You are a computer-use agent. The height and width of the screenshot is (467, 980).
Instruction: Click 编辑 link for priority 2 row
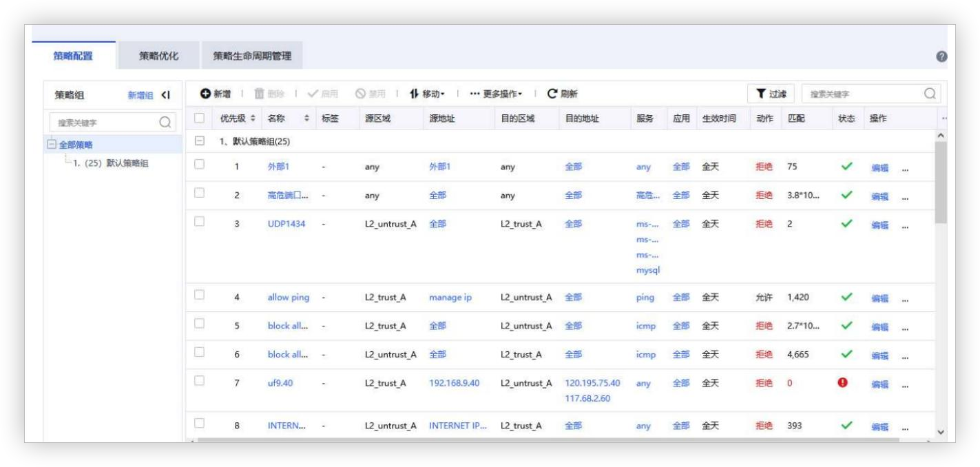[x=877, y=196]
